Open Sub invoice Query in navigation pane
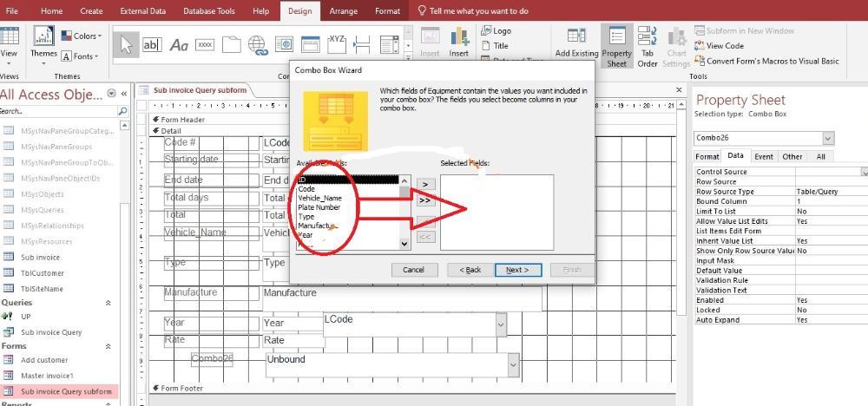This screenshot has width=868, height=406. pyautogui.click(x=51, y=332)
